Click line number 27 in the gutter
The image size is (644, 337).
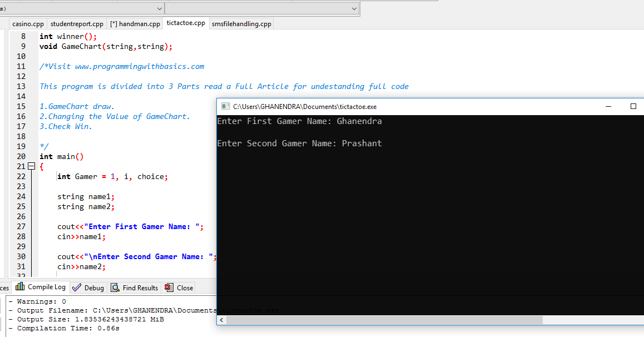(x=21, y=226)
